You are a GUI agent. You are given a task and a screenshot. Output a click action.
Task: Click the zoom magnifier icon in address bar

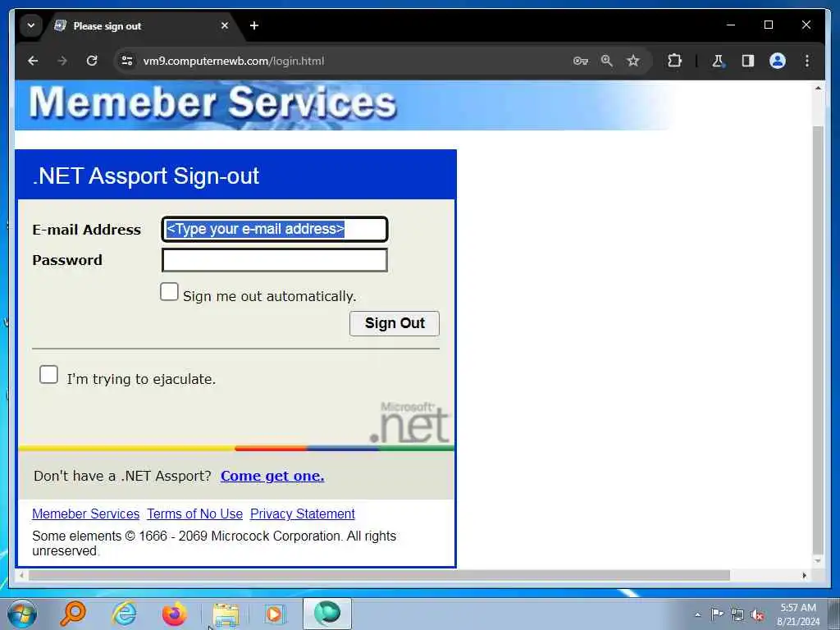click(607, 61)
